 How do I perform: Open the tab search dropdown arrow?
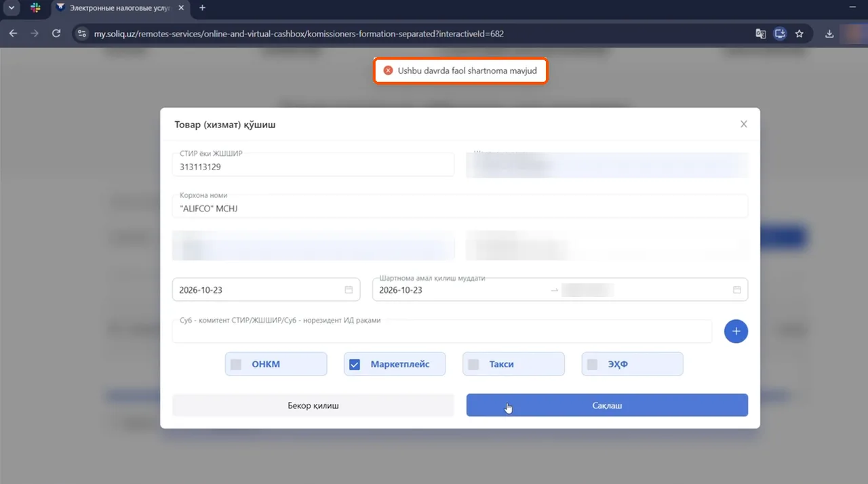click(x=12, y=7)
